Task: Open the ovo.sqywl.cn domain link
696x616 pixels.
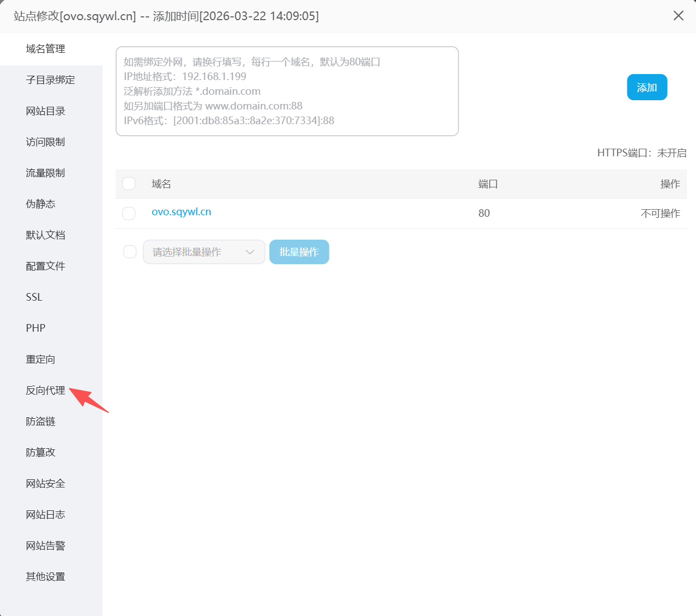Action: 181,212
